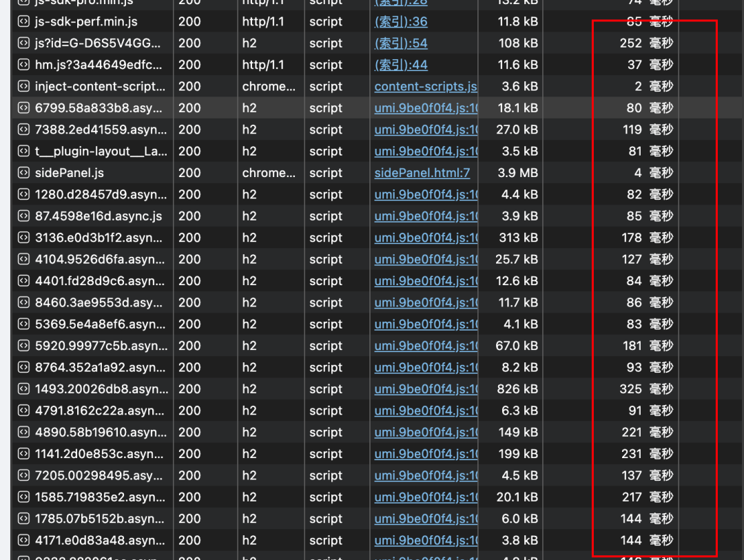Select the script icon beside sidePanel.js
The image size is (744, 560).
pyautogui.click(x=23, y=173)
